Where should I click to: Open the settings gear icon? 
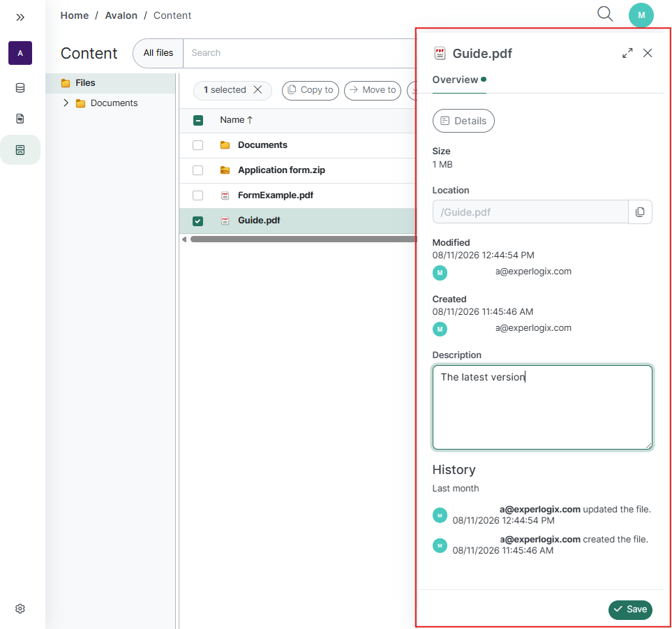click(x=20, y=609)
